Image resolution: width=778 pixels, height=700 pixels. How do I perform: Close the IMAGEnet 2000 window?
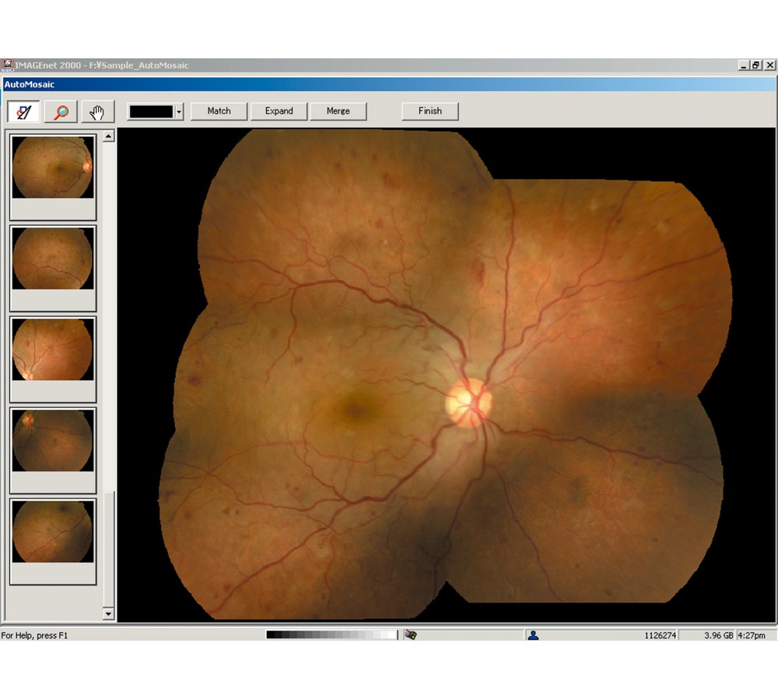[x=769, y=65]
